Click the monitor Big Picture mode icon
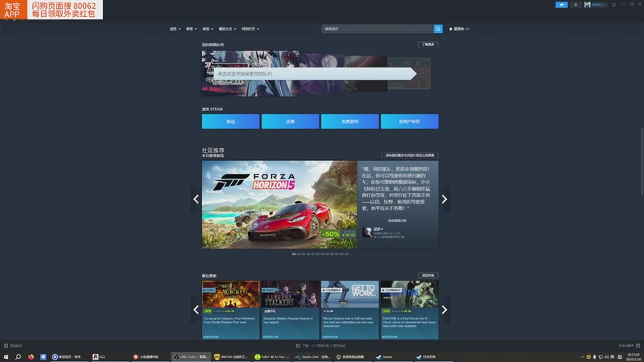The height and width of the screenshot is (362, 644). tap(614, 5)
